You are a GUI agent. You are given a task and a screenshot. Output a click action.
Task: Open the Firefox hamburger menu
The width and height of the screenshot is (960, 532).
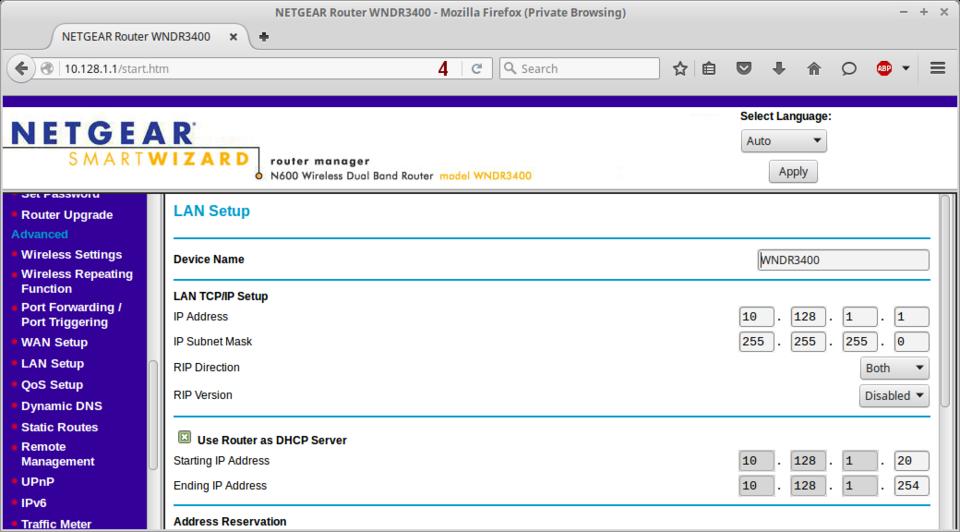pyautogui.click(x=937, y=68)
